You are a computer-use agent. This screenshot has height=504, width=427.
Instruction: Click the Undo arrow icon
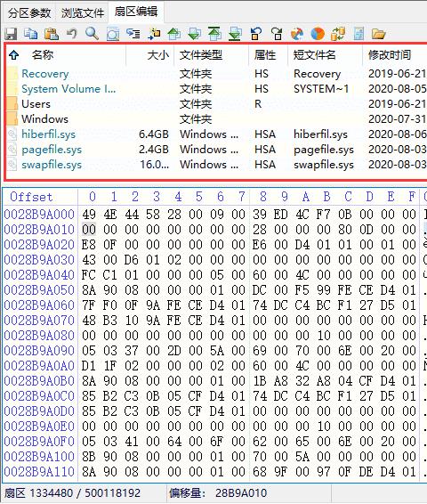pyautogui.click(x=71, y=34)
